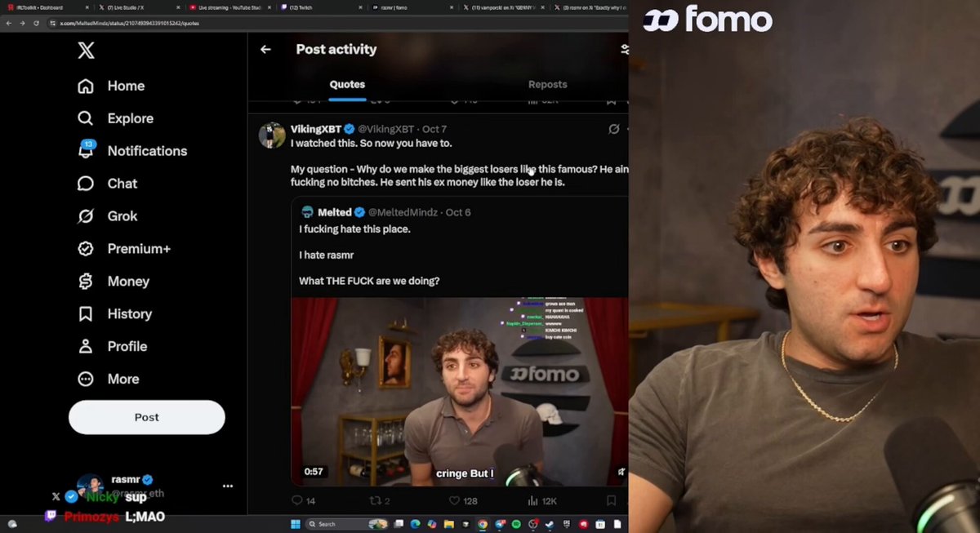The image size is (980, 533).
Task: Unmute the embedded video
Action: click(621, 472)
